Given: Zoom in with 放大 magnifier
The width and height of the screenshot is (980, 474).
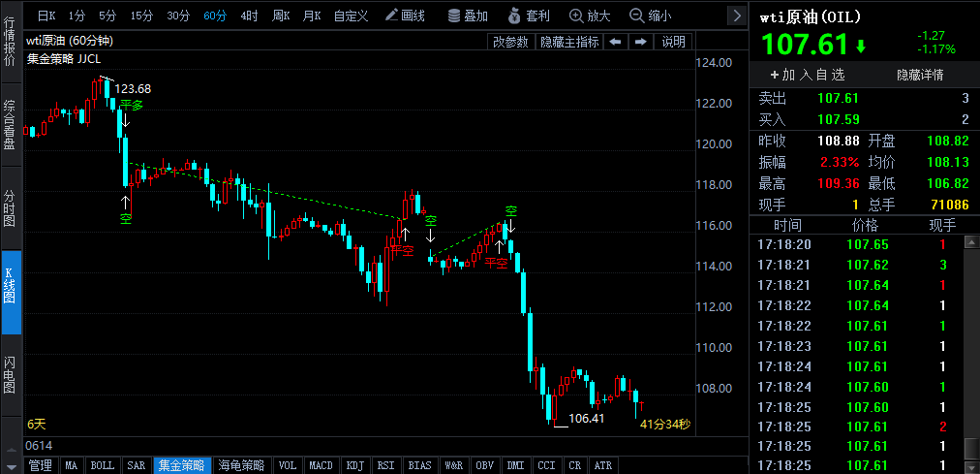Looking at the screenshot, I should click(590, 16).
